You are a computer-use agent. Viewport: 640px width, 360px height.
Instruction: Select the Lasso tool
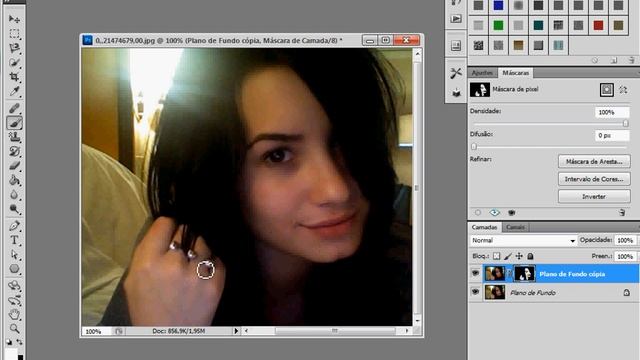point(14,48)
